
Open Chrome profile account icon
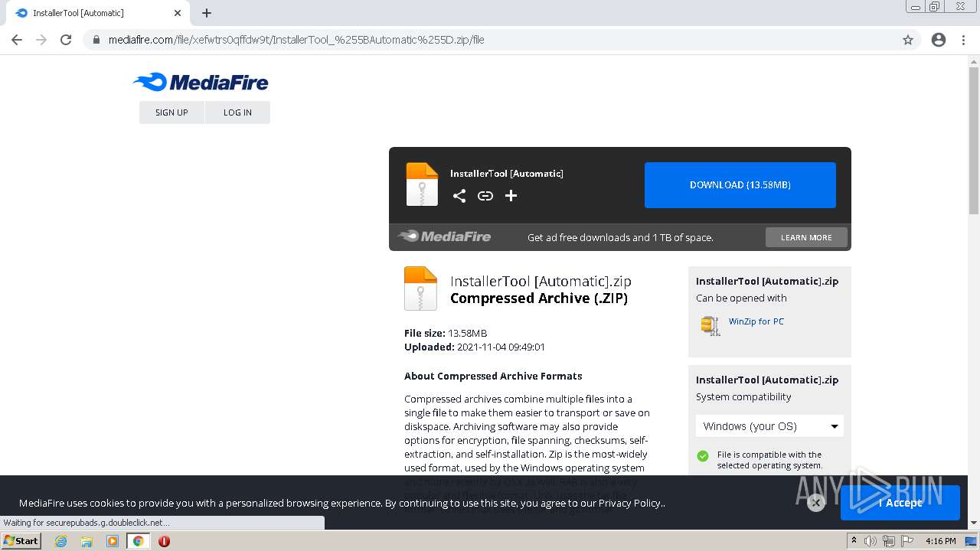tap(939, 40)
